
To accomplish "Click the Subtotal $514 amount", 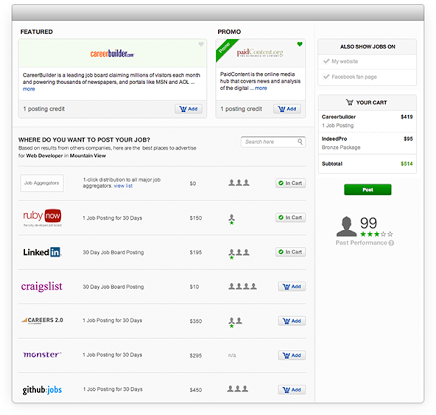I will (407, 164).
